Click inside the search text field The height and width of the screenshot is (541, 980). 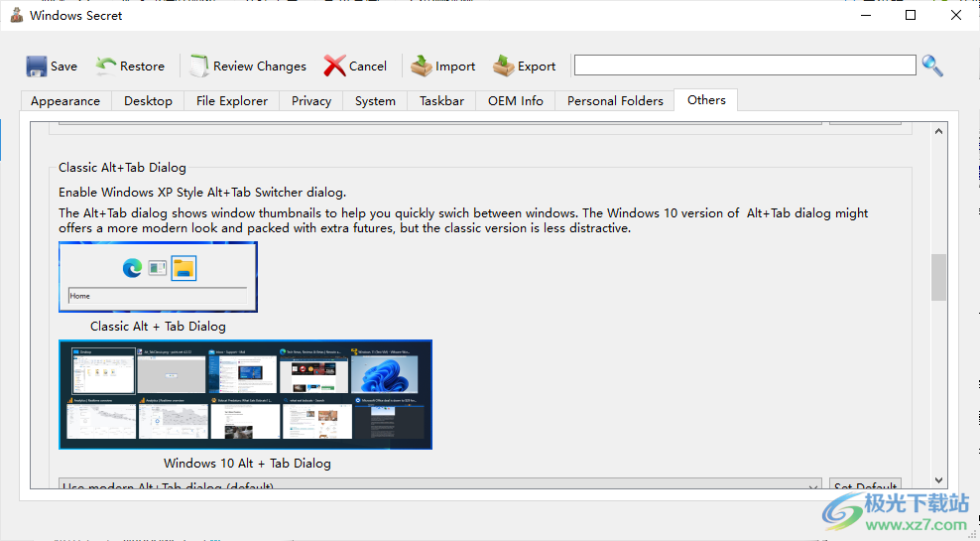(744, 66)
